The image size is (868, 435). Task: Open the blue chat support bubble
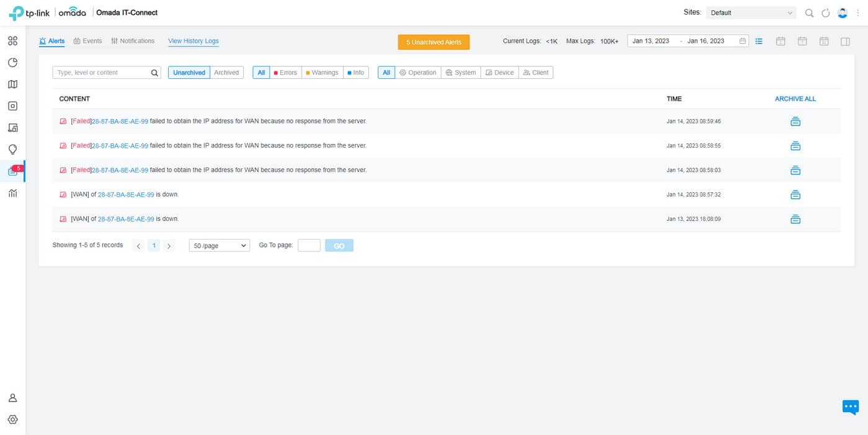click(x=851, y=407)
